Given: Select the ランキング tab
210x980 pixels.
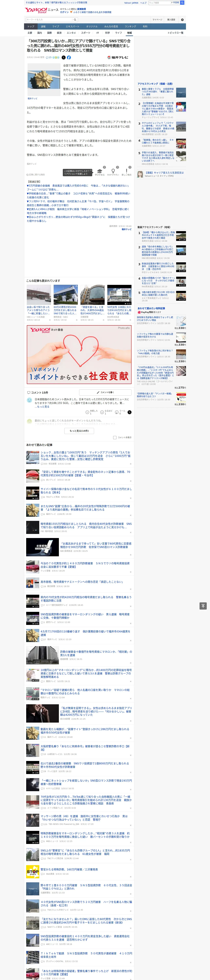Looking at the screenshot, I should [130, 27].
